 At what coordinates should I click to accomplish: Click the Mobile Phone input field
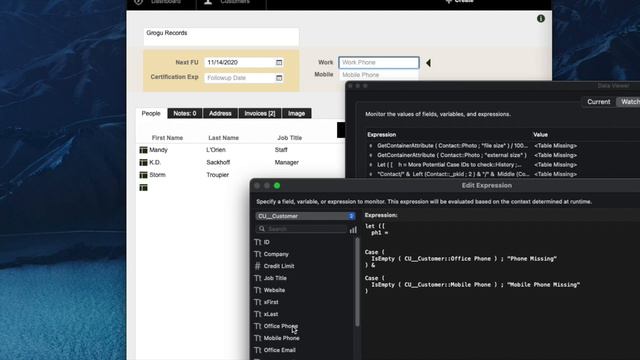(379, 75)
